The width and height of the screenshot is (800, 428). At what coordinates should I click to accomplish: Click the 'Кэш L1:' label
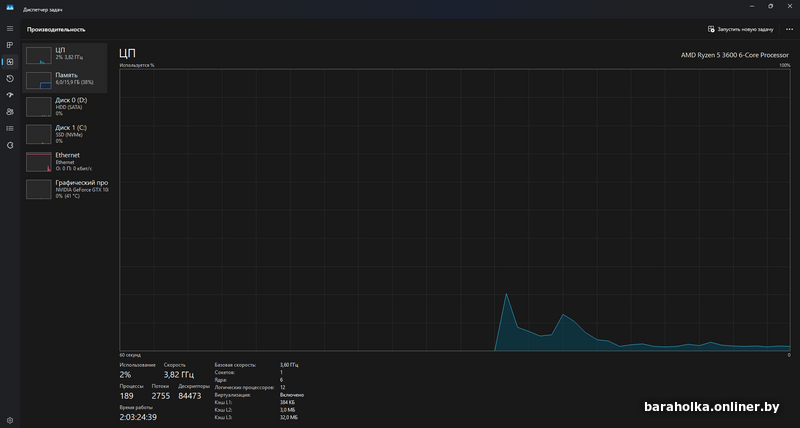tap(223, 402)
